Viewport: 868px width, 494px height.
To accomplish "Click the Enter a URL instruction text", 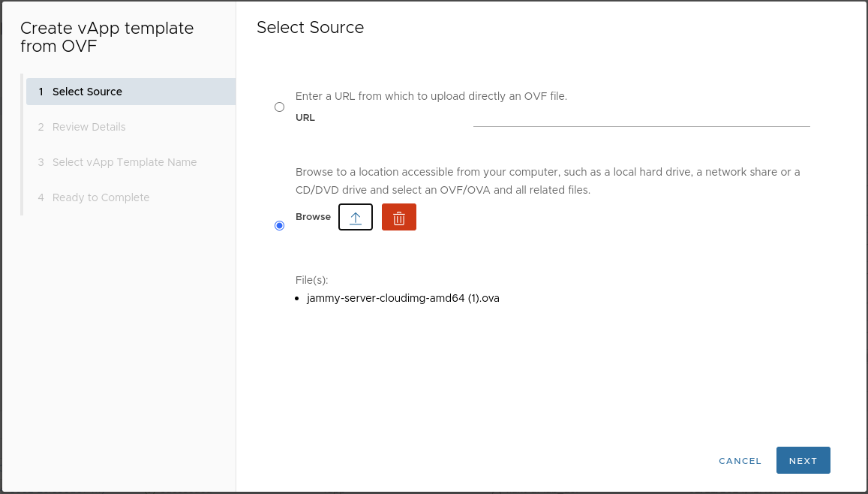I will click(431, 96).
